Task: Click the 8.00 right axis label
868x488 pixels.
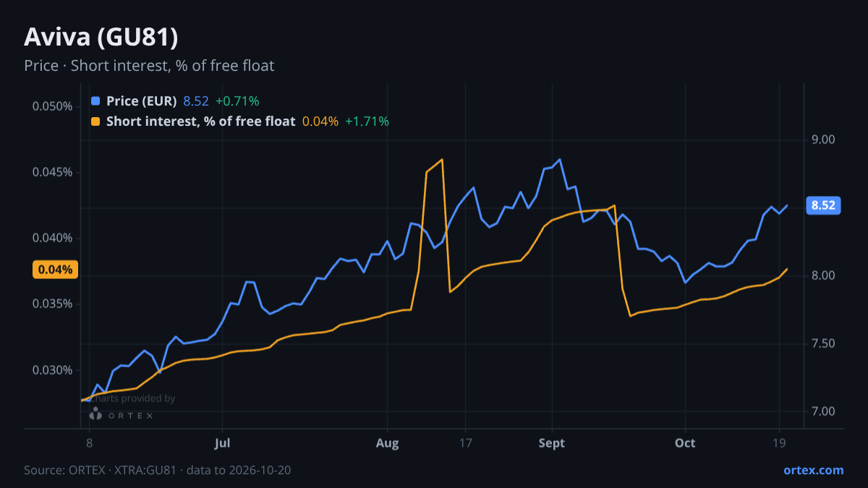Action: [x=824, y=275]
